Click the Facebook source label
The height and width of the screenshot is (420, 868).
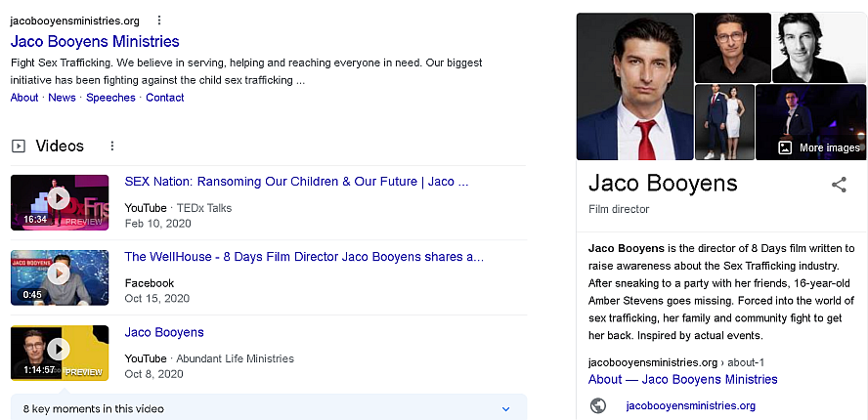click(x=150, y=283)
